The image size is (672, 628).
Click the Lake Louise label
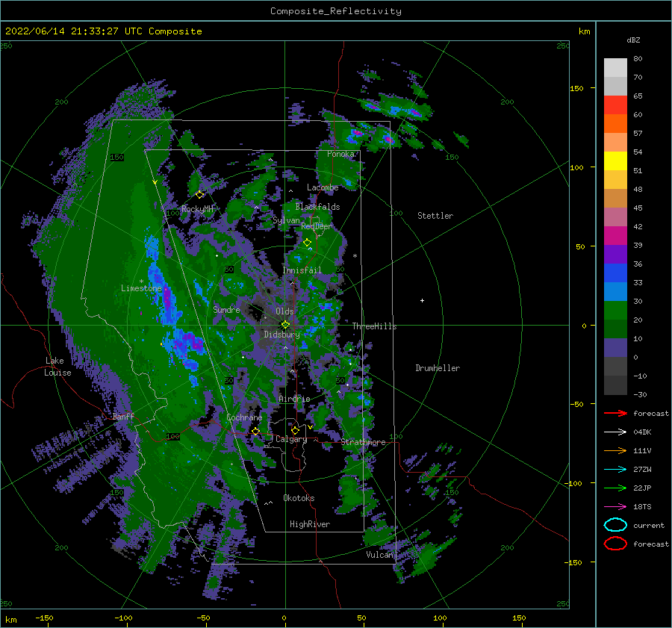coord(57,367)
